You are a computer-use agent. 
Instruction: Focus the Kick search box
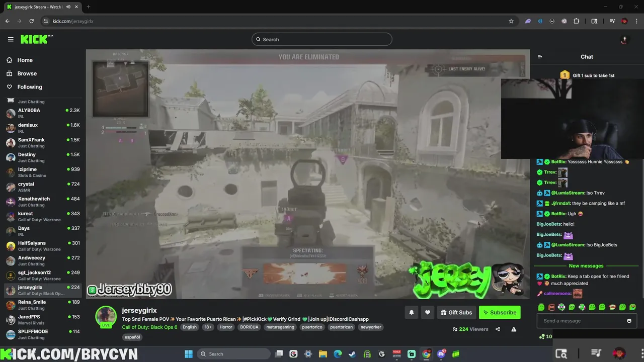322,39
